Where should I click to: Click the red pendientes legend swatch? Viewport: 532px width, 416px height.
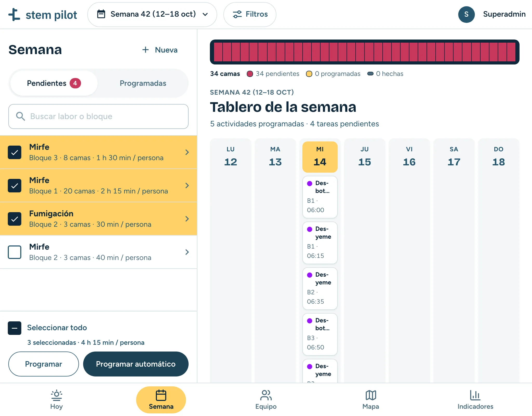point(250,74)
